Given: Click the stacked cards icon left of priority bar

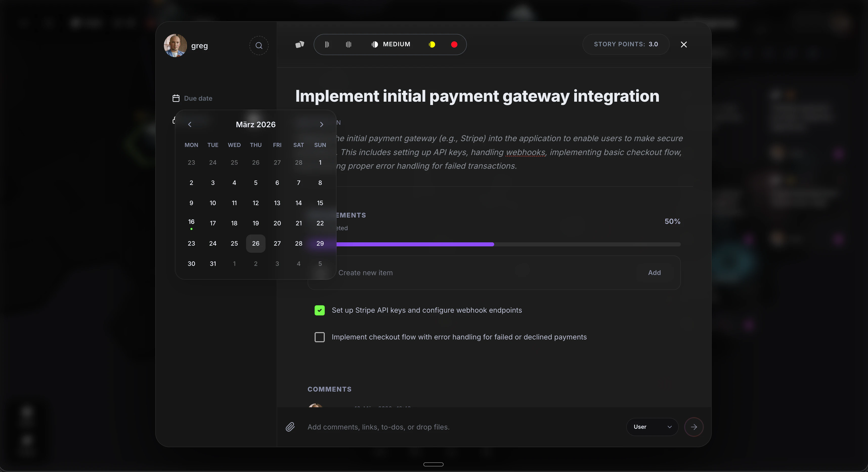Looking at the screenshot, I should coord(299,45).
